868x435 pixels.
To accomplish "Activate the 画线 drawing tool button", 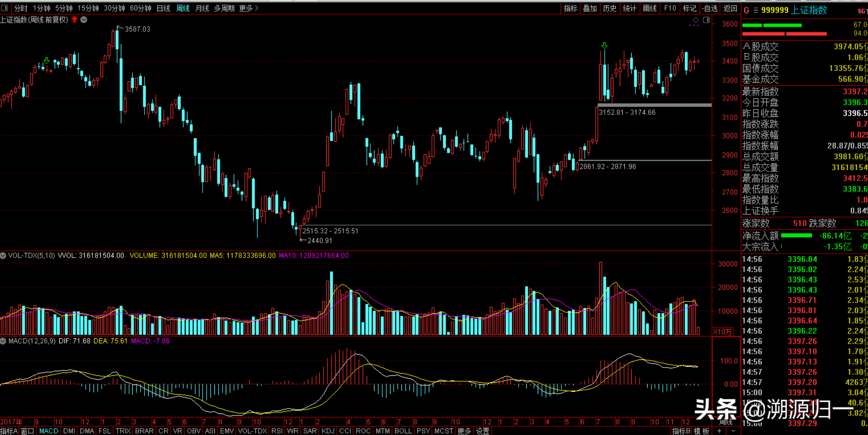I will click(650, 8).
